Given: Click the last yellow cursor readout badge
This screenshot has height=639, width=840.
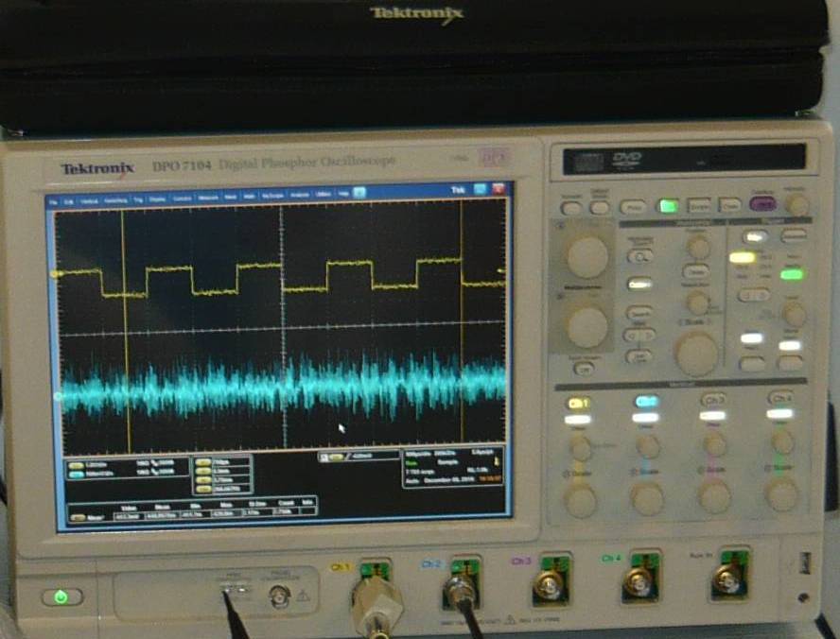Looking at the screenshot, I should pyautogui.click(x=203, y=489).
